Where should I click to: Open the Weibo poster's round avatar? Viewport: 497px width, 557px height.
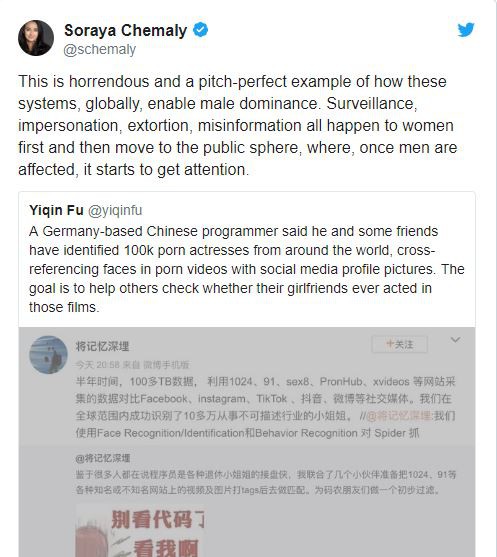click(x=48, y=355)
